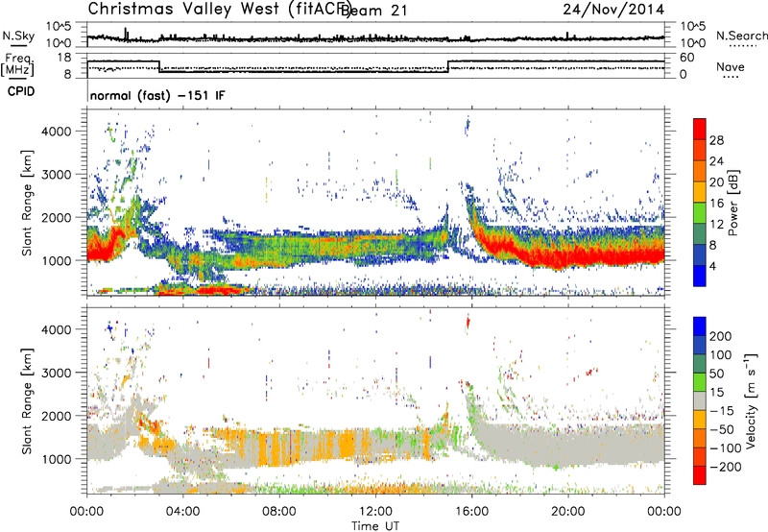This screenshot has height=532, width=768.
Task: Click '2000' tick on the power panel axis
Action: click(x=56, y=217)
